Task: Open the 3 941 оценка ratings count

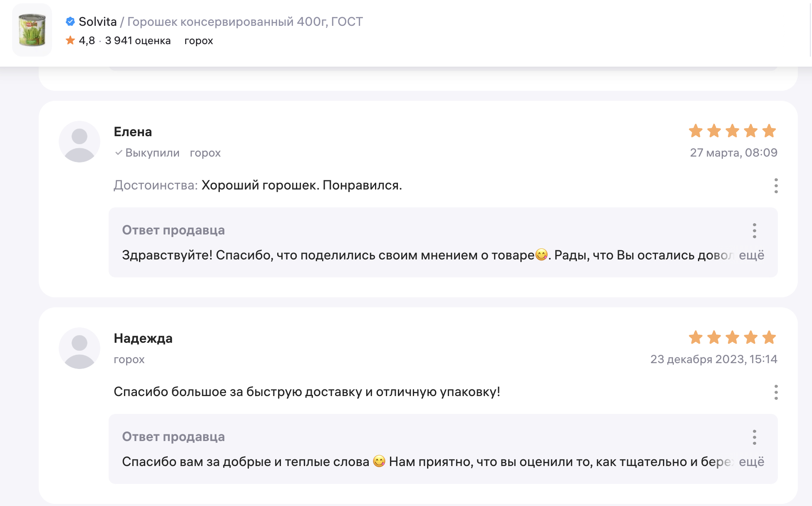Action: [x=138, y=40]
